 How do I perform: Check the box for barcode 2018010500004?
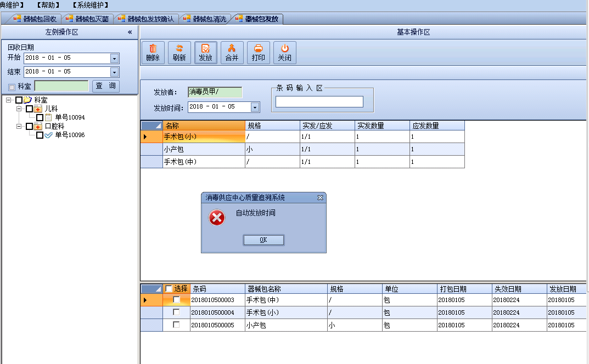tap(176, 312)
